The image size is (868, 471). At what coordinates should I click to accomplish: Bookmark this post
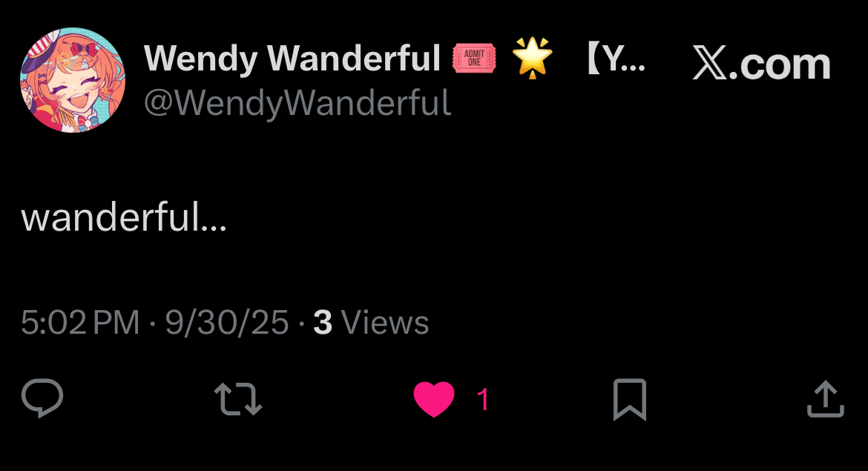coord(630,400)
